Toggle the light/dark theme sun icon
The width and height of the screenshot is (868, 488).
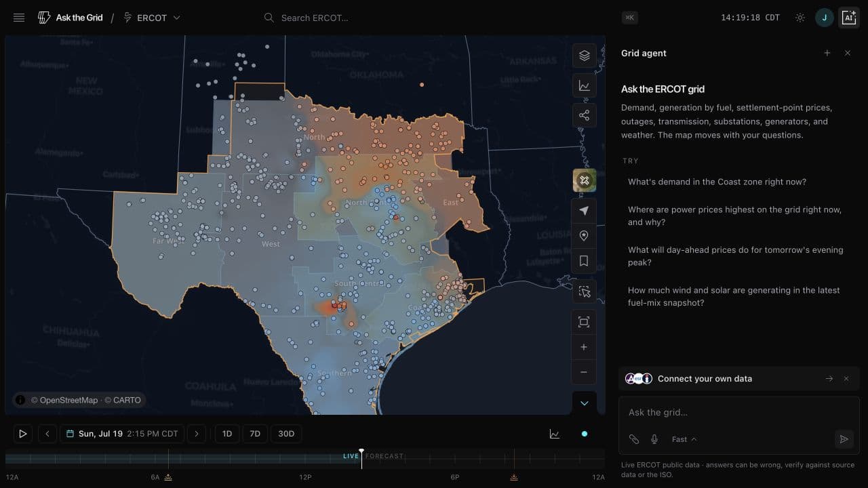tap(800, 18)
